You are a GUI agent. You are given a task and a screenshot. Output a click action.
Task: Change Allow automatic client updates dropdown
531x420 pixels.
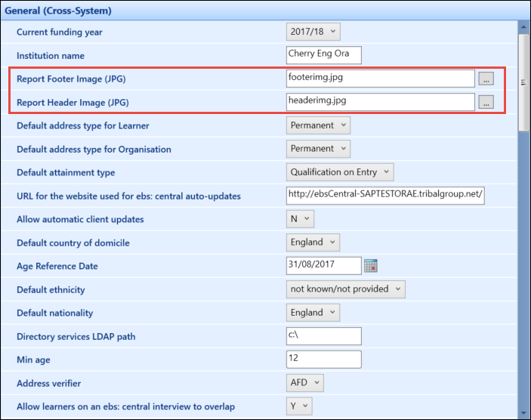[300, 219]
